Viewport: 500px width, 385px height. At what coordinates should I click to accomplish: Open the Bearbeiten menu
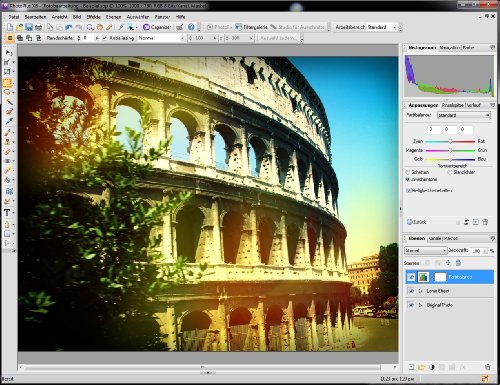point(35,17)
